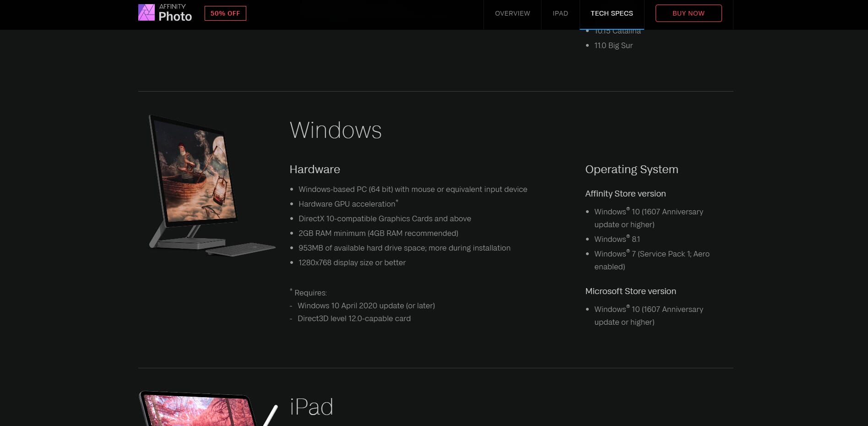This screenshot has height=426, width=868.
Task: Click "1280x768 display size or better" line
Action: tap(352, 262)
